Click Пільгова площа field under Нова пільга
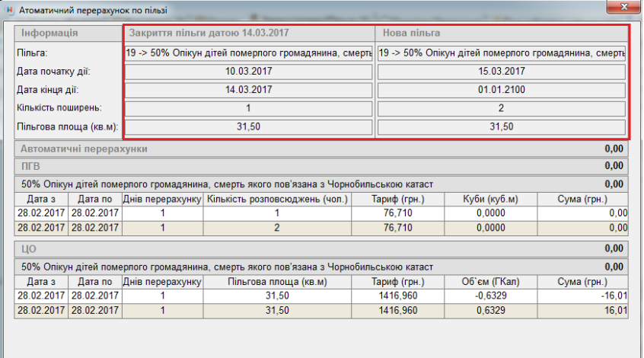This screenshot has width=644, height=358. (x=502, y=126)
